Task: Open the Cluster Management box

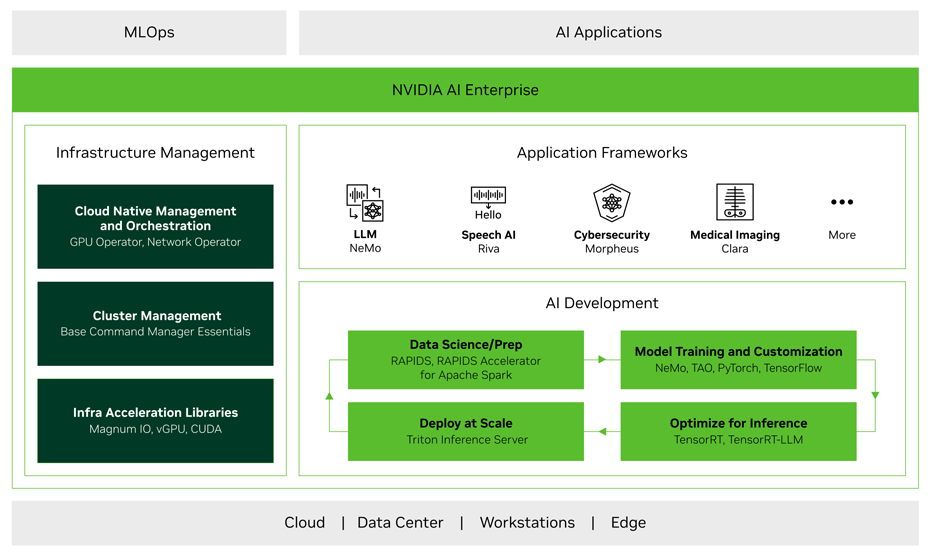Action: pos(156,323)
